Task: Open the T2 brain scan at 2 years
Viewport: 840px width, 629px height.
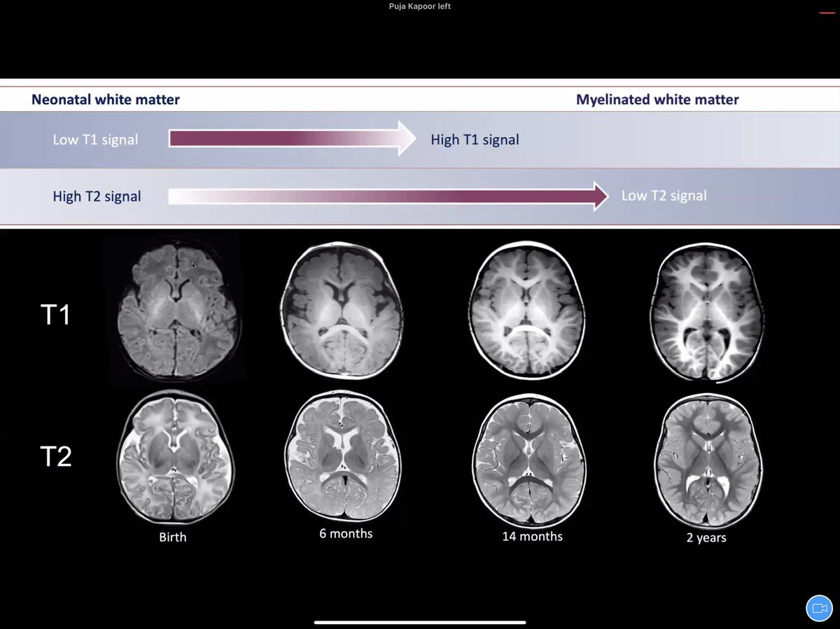Action: pos(708,461)
